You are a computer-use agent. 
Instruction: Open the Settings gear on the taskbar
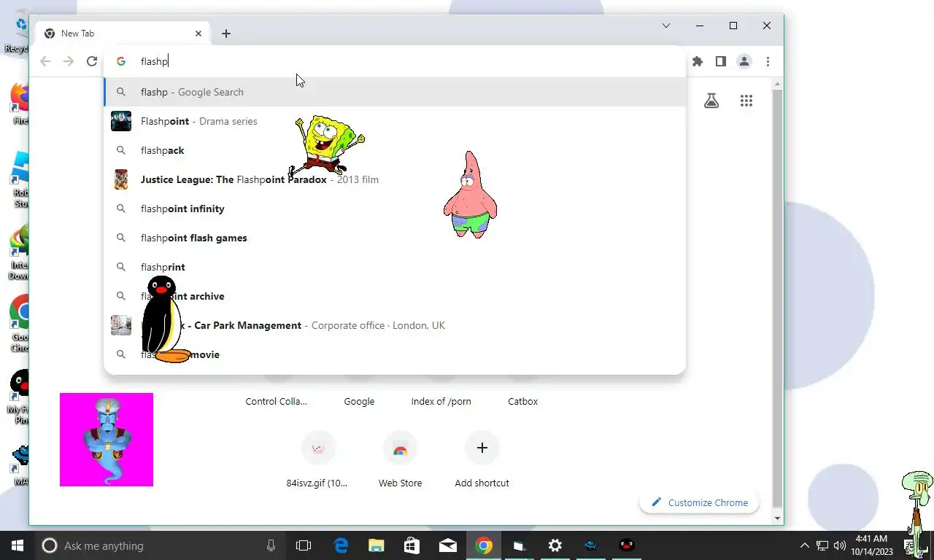click(x=555, y=545)
